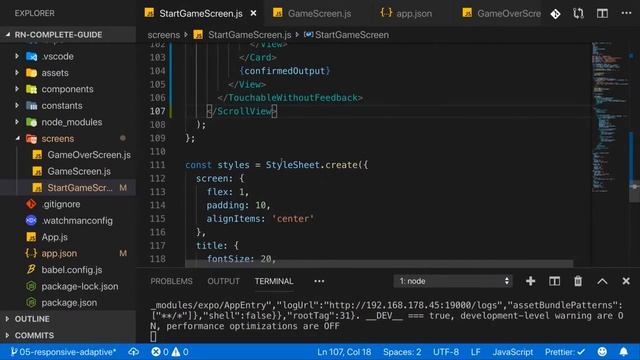Click 'alignItems' on line 115
This screenshot has width=640, height=360.
[233, 219]
